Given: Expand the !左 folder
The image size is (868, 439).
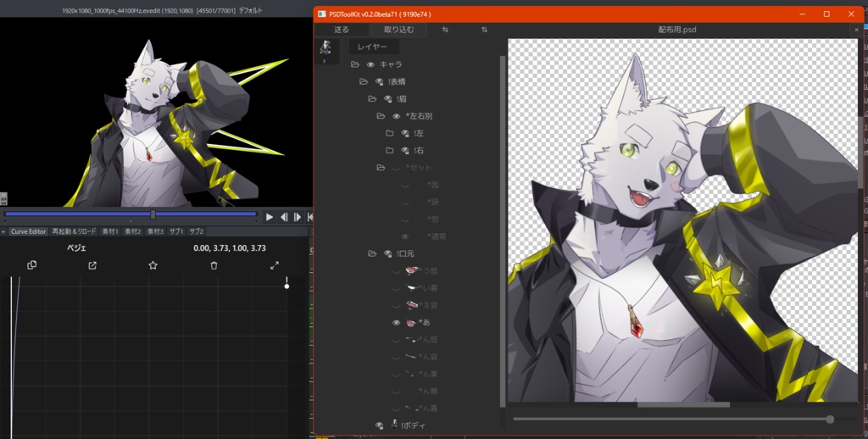Looking at the screenshot, I should coord(389,133).
